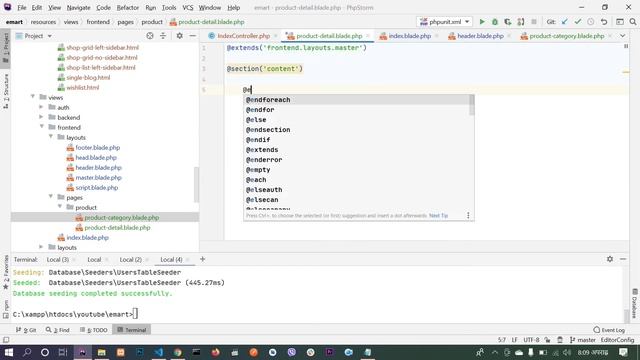The height and width of the screenshot is (360, 640).
Task: Toggle Terminal tool window button
Action: tap(131, 330)
